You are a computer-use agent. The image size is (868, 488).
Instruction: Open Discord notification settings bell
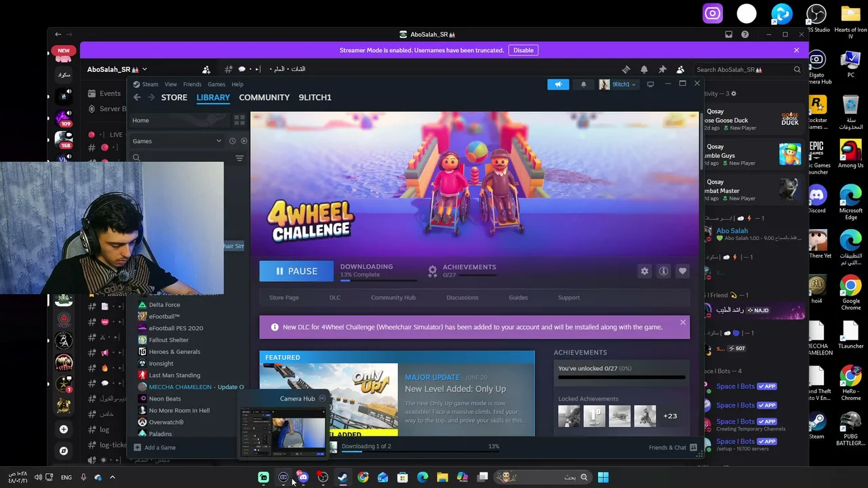pyautogui.click(x=644, y=69)
